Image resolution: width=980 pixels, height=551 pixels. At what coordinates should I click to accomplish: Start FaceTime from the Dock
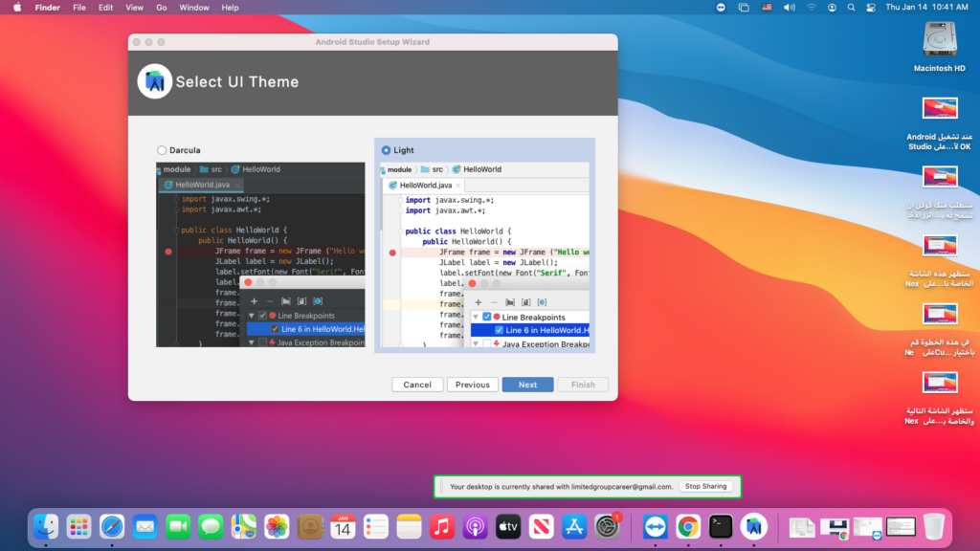(178, 527)
